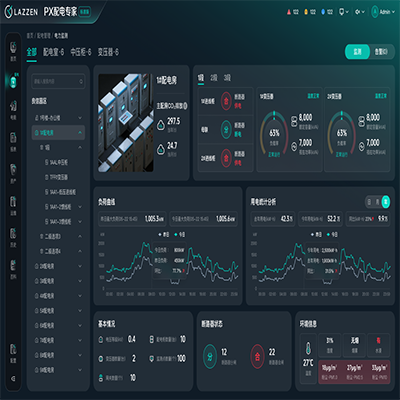
Task: Switch to the 监测 monitoring toggle
Action: (357, 52)
